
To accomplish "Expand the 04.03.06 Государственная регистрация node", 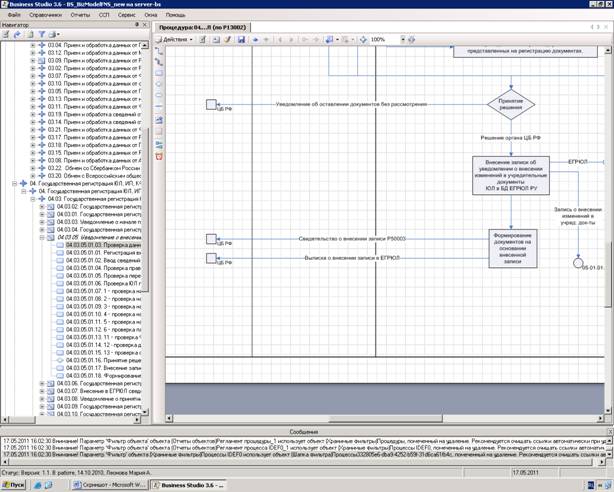I will coord(42,383).
